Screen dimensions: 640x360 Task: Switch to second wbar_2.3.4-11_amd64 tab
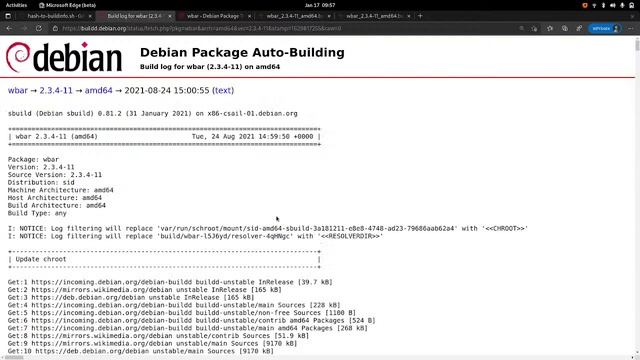point(373,16)
